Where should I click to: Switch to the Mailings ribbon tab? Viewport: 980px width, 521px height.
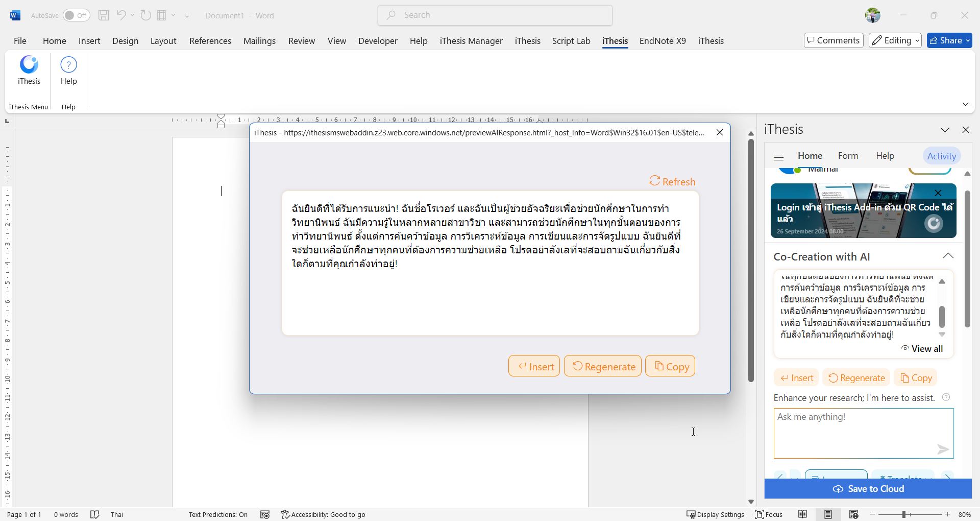click(259, 41)
